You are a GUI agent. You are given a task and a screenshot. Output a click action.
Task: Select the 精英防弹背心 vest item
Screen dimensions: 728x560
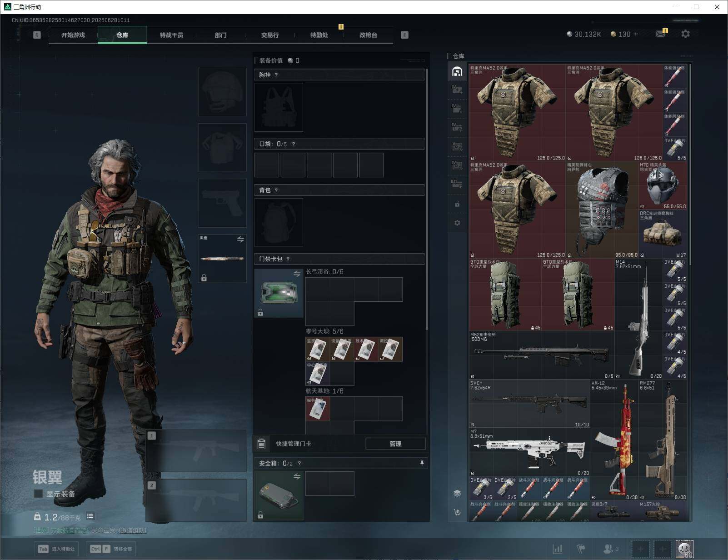(x=602, y=210)
